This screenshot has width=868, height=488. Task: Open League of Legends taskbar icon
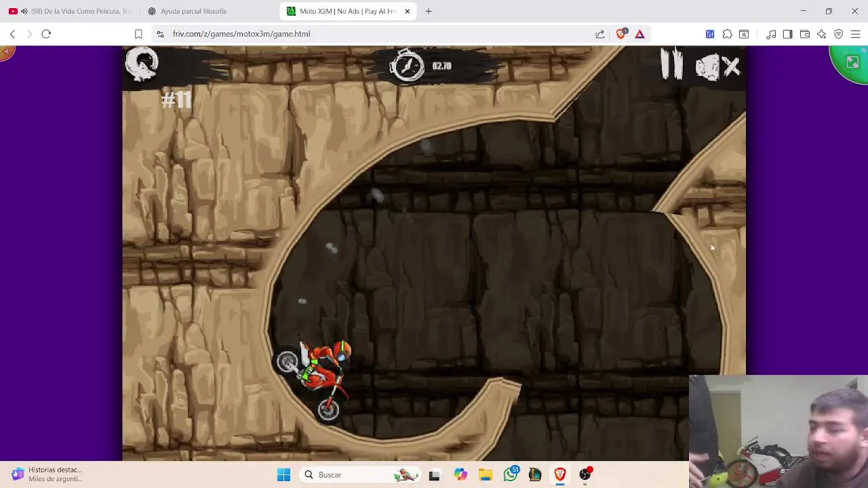[x=534, y=474]
